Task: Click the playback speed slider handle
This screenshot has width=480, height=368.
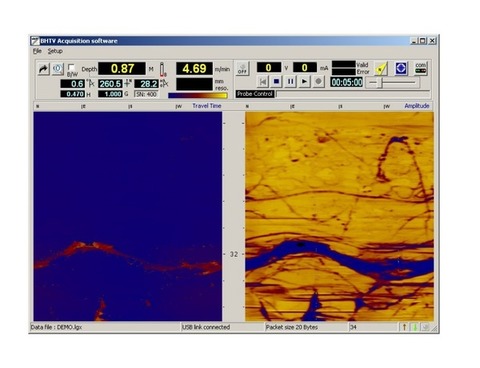Action: coord(379,82)
